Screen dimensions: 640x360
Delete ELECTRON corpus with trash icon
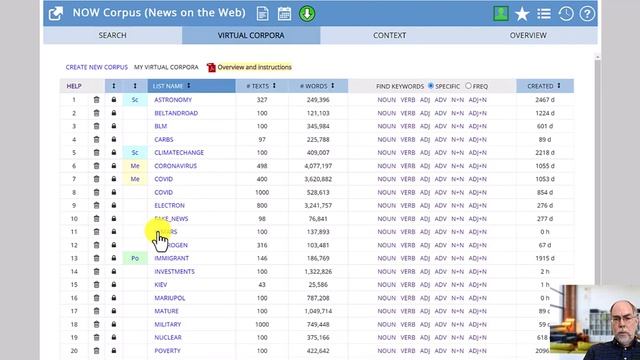[96, 205]
